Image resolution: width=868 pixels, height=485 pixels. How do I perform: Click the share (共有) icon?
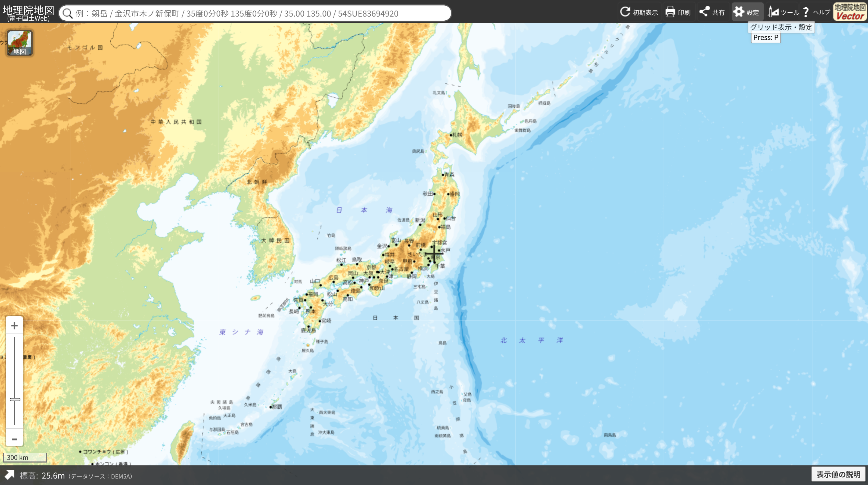704,12
